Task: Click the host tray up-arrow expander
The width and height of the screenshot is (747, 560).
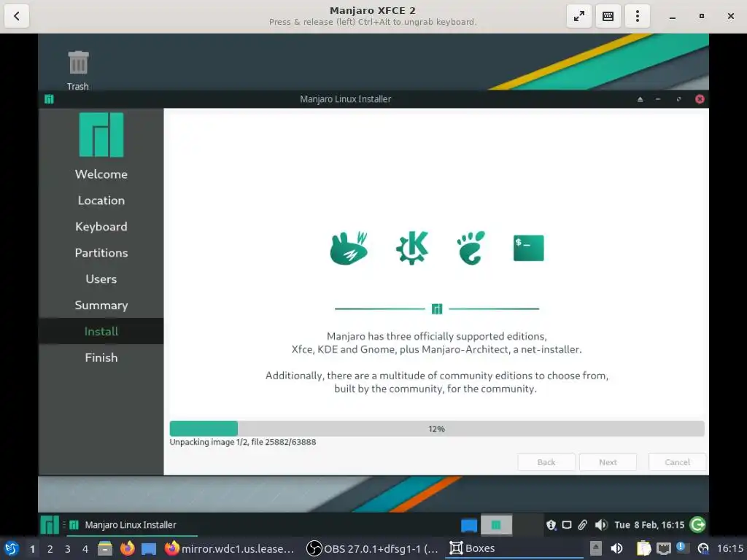Action: point(596,548)
